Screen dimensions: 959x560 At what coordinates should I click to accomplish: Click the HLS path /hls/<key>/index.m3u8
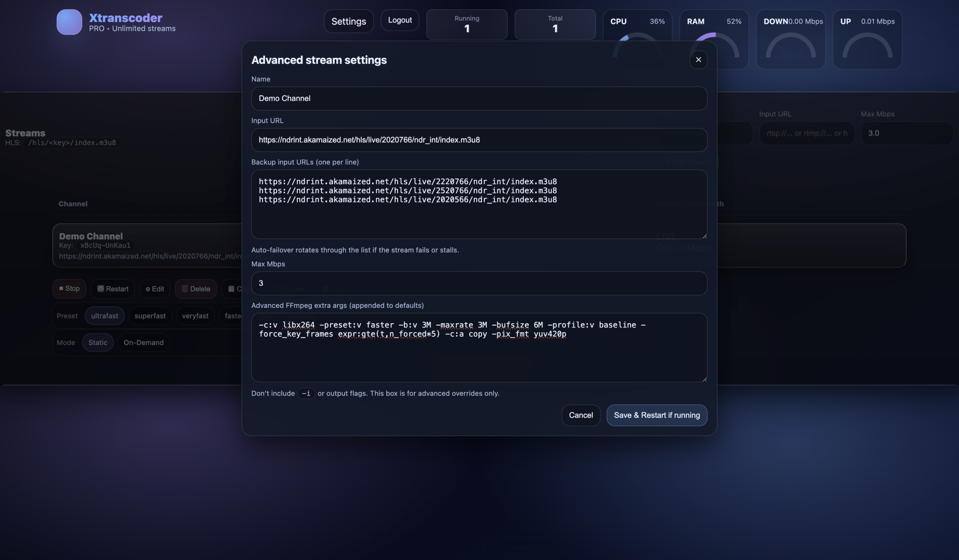click(72, 143)
